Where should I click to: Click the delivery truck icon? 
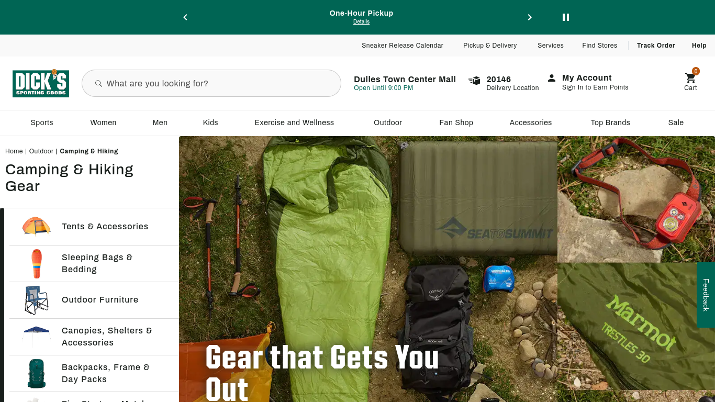[474, 81]
